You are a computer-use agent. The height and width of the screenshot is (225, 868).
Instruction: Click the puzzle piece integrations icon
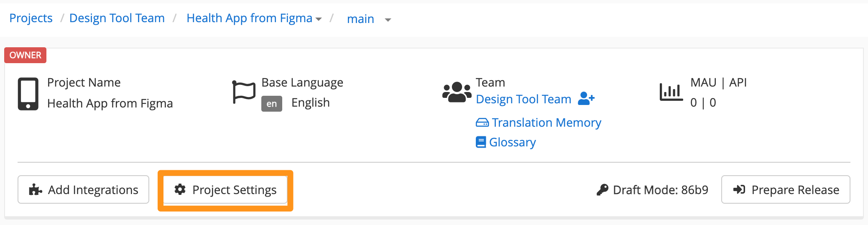coord(36,190)
